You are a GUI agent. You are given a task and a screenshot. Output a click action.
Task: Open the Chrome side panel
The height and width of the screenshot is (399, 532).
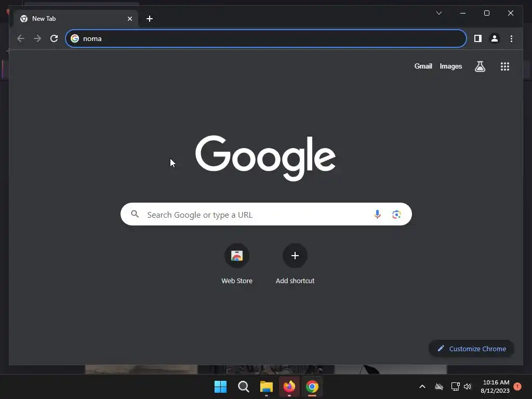(x=478, y=38)
